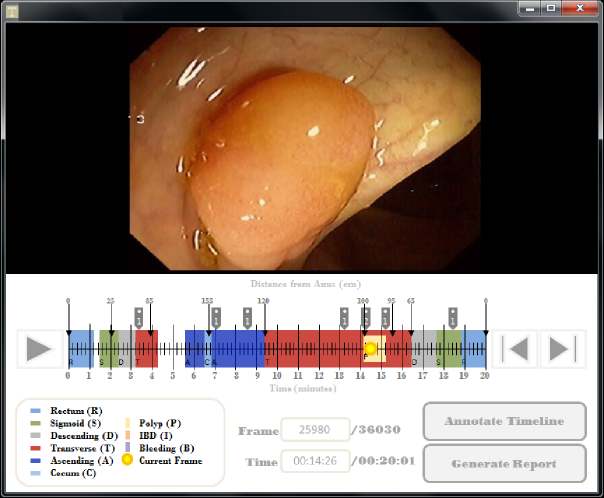Click the Descending (D) legend color swatch

click(x=35, y=436)
